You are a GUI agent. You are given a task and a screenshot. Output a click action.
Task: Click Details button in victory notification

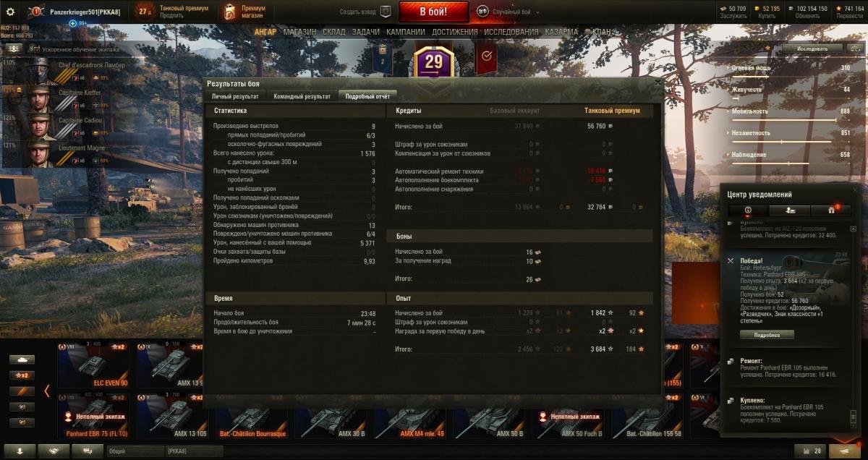pyautogui.click(x=767, y=335)
